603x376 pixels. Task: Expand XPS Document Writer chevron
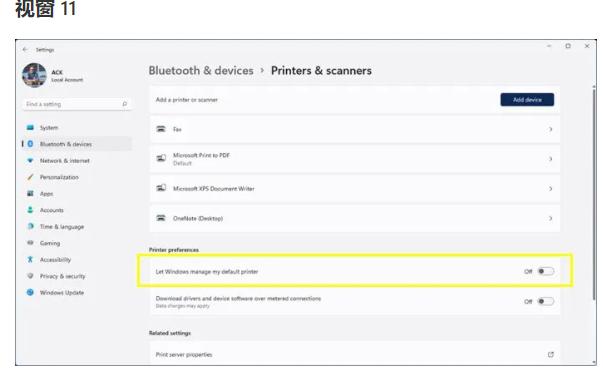tap(550, 189)
